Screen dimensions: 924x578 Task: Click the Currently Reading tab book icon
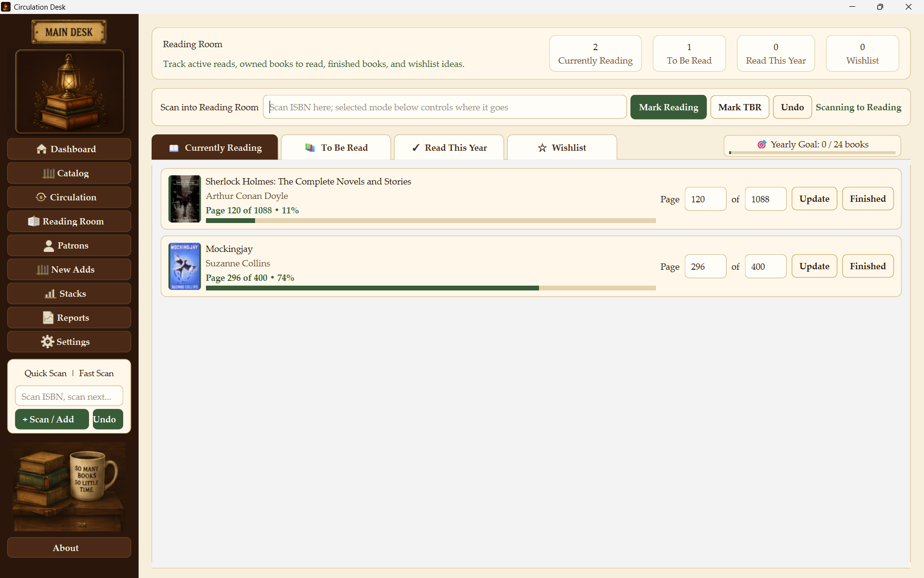[174, 148]
